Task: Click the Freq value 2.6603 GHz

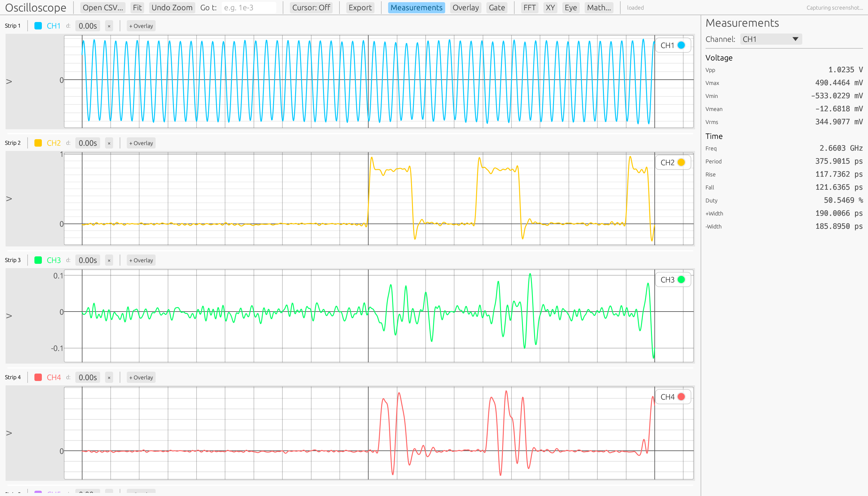Action: pyautogui.click(x=841, y=148)
